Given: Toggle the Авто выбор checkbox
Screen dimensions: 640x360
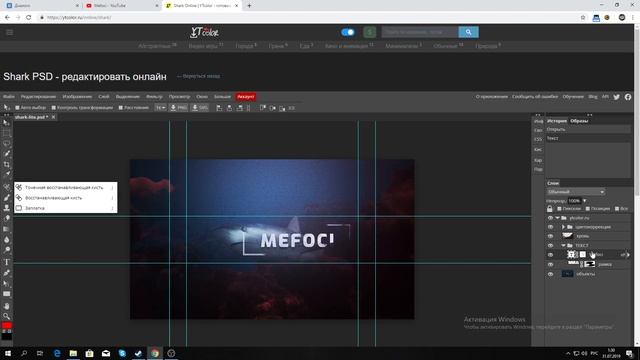Looking at the screenshot, I should coord(18,108).
